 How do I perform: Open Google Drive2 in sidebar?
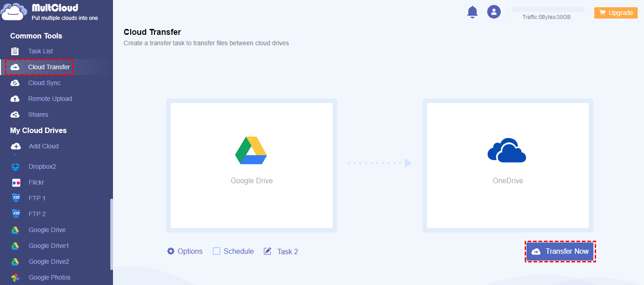pos(49,261)
